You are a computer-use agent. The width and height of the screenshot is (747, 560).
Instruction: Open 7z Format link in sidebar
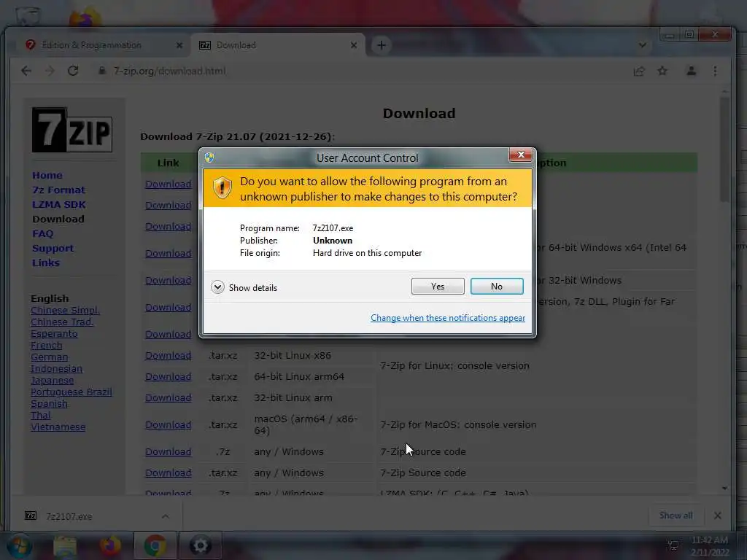[58, 190]
